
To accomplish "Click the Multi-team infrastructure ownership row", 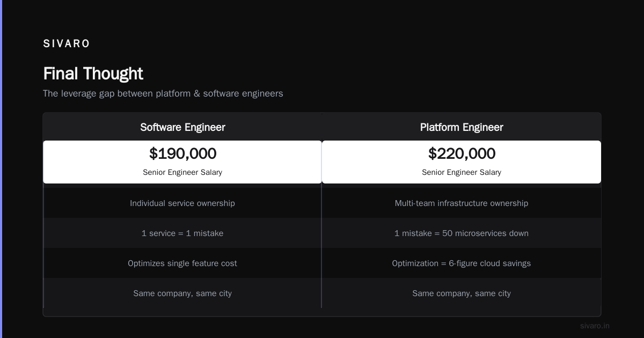I will pos(462,203).
